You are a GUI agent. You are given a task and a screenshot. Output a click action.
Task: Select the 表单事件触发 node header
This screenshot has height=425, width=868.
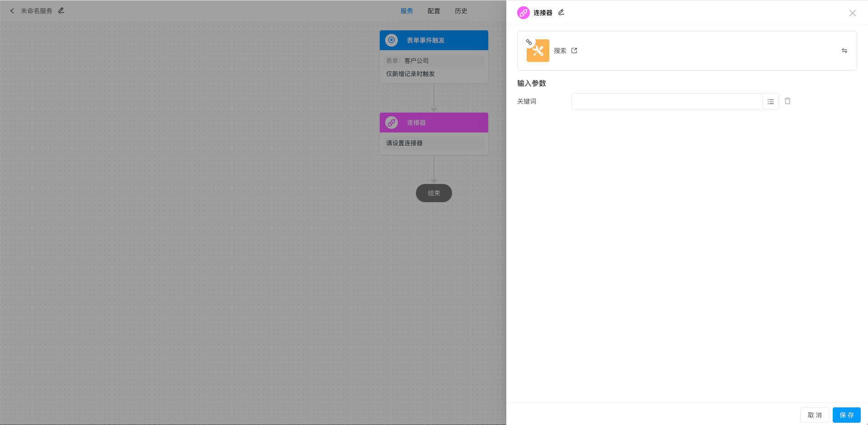434,40
